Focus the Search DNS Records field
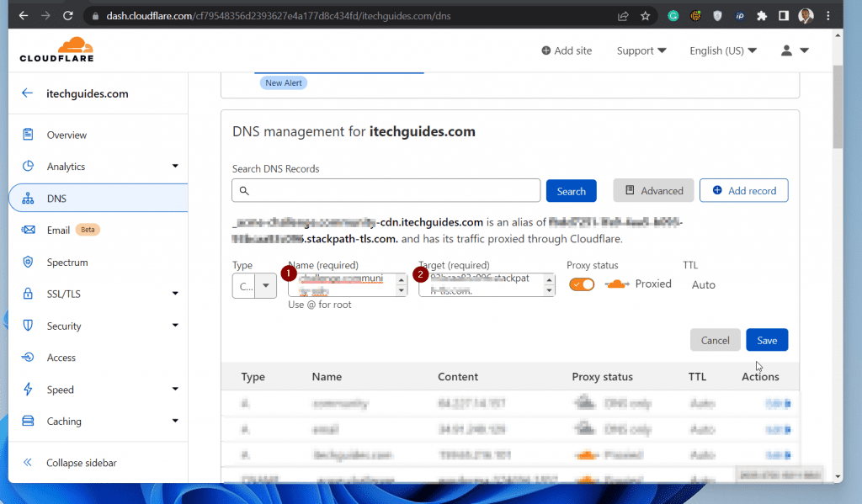862x504 pixels. [386, 191]
